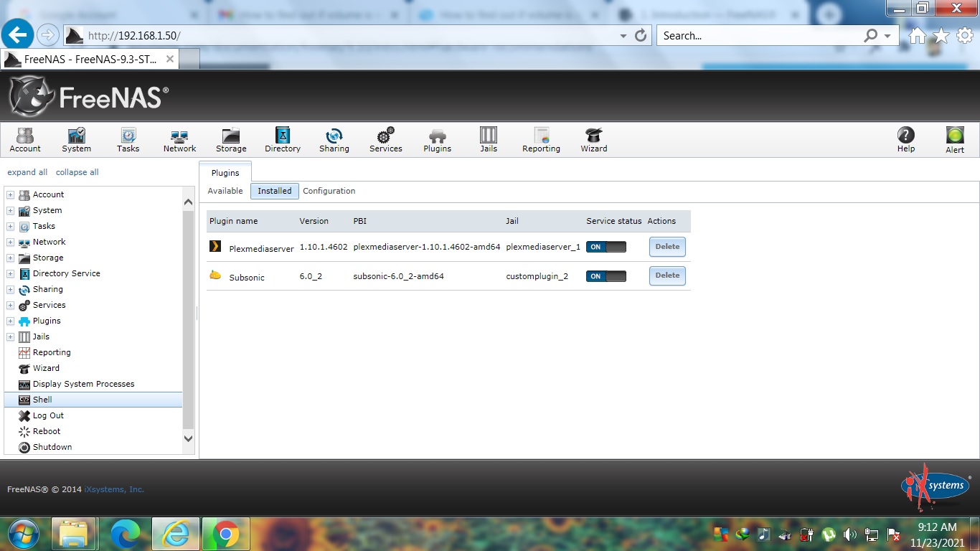Open iXsystems, Inc. footer link

pyautogui.click(x=114, y=489)
